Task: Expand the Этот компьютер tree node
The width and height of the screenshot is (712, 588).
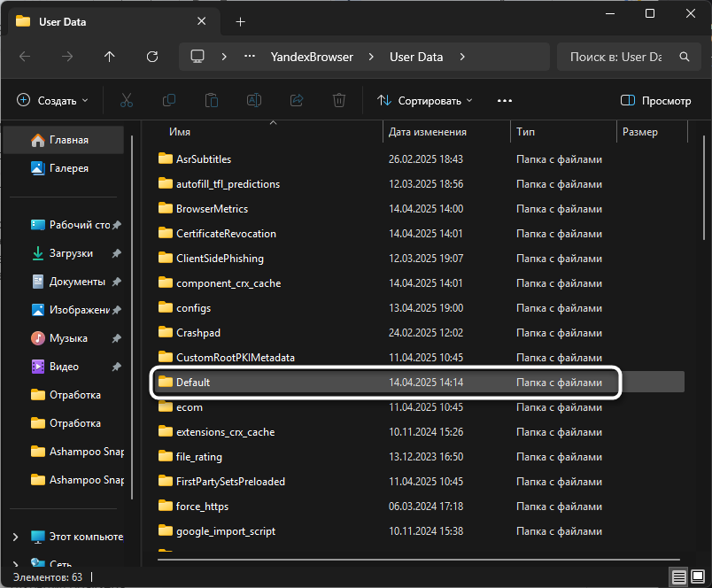Action: (x=16, y=537)
